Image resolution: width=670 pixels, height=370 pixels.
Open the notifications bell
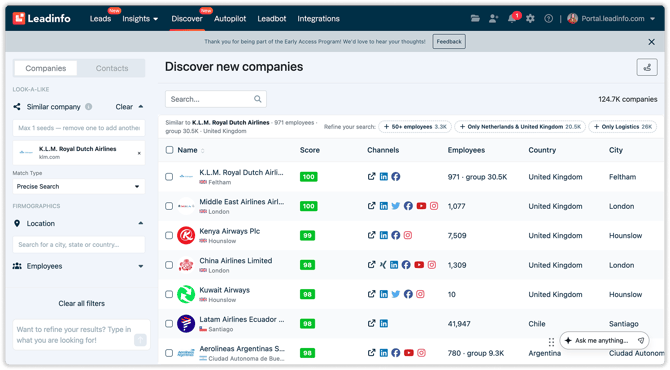(511, 18)
